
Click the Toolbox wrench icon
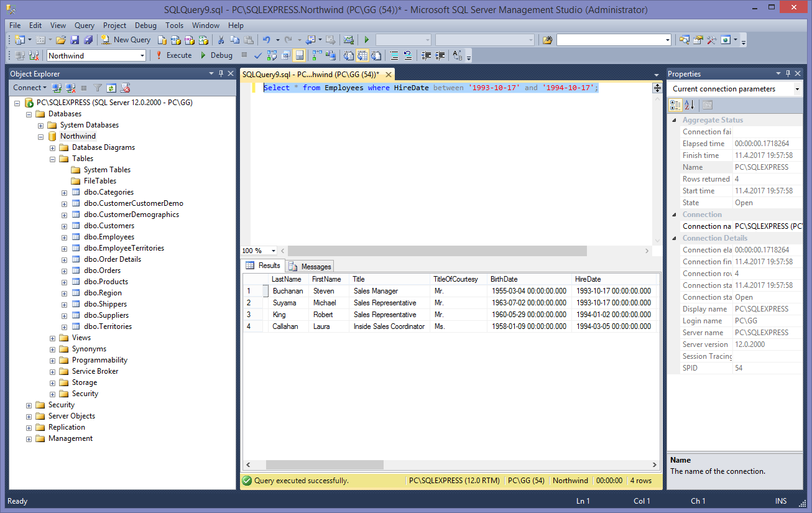click(712, 40)
